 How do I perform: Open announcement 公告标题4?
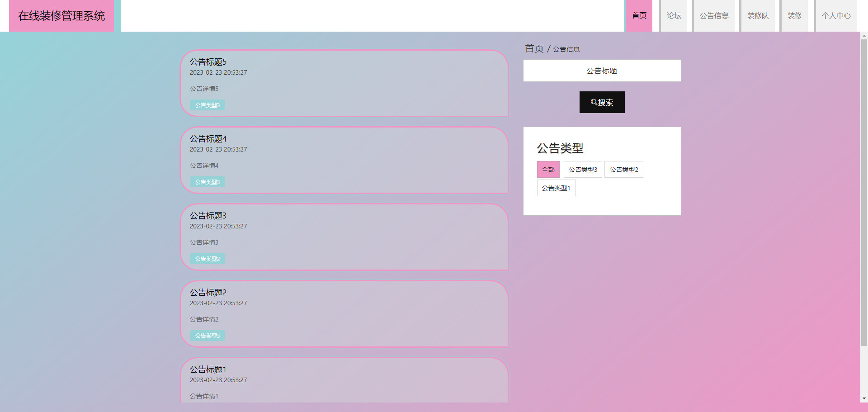pos(208,139)
